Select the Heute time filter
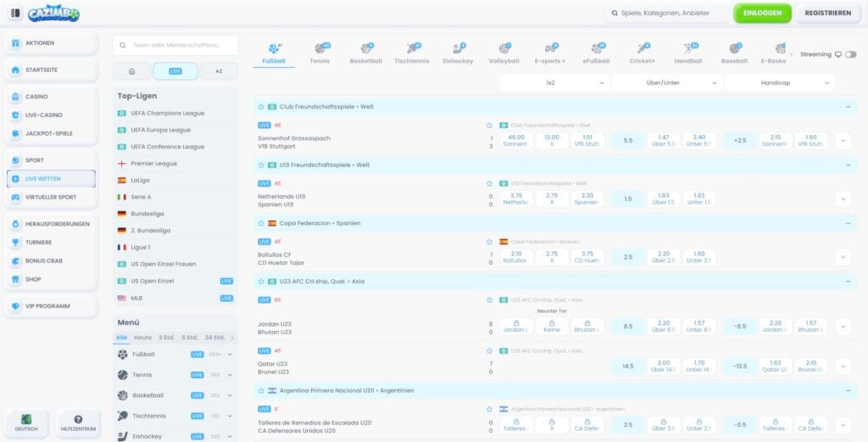 [142, 338]
